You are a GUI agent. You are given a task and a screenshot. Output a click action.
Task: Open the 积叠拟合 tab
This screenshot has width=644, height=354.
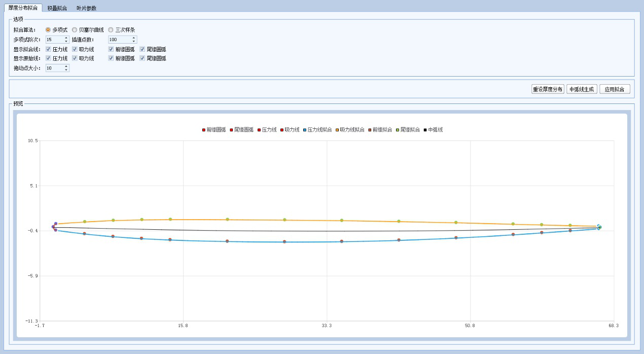[x=57, y=8]
